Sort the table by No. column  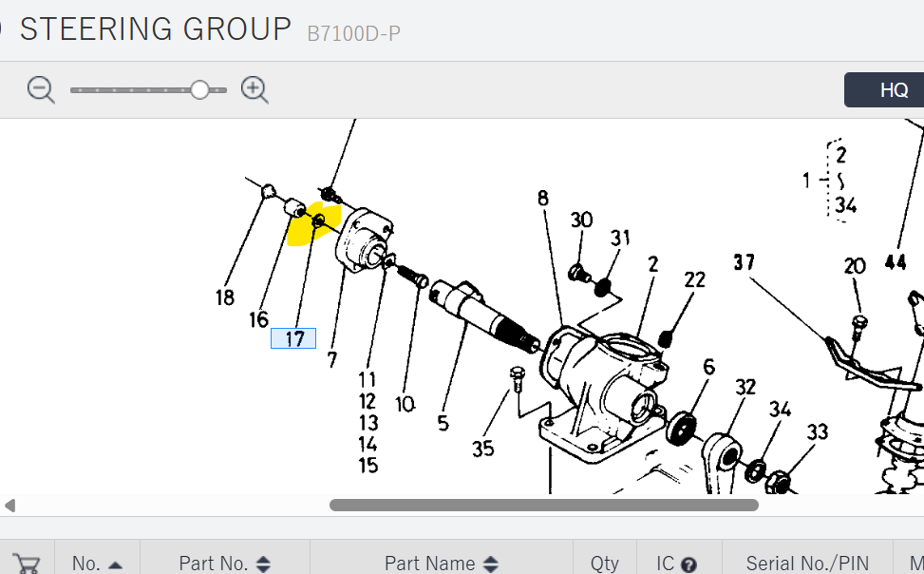click(97, 564)
